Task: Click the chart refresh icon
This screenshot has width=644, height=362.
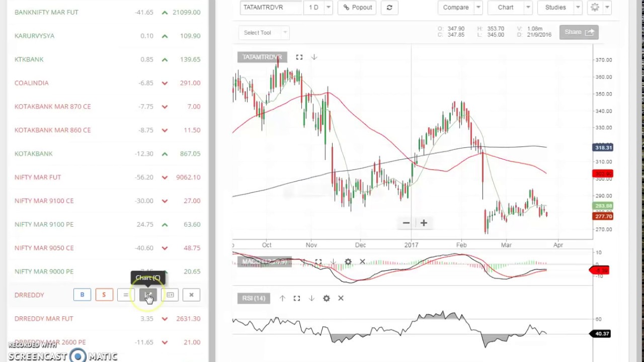Action: coord(389,8)
